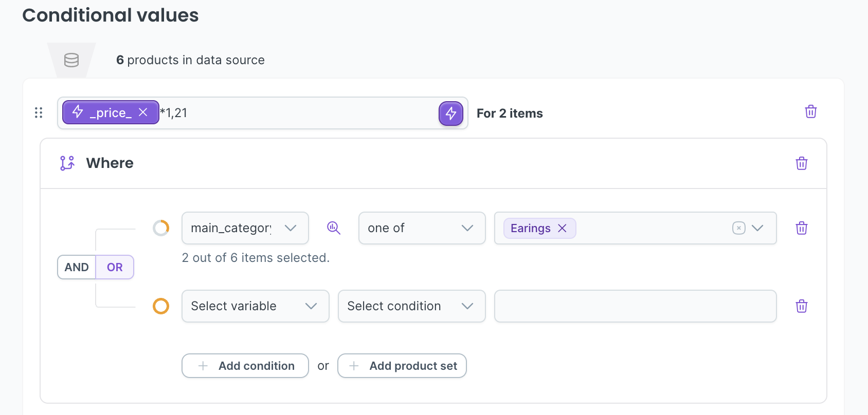Switch the condition logic to AND
The height and width of the screenshot is (415, 868).
pos(77,267)
